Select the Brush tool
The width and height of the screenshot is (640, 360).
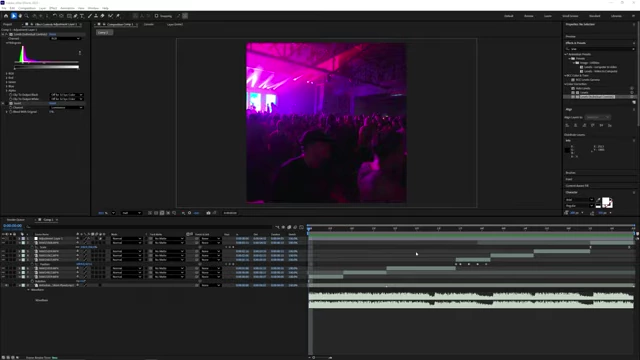89,16
